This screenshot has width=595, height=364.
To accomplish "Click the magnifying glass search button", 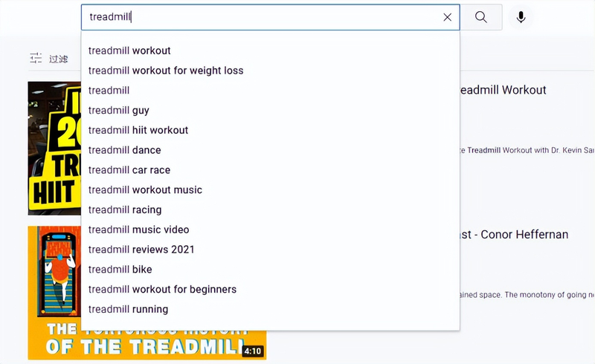I will 481,17.
